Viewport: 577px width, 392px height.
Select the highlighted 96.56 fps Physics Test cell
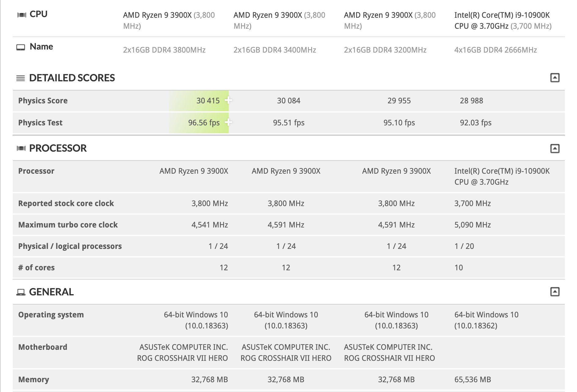[x=199, y=123]
